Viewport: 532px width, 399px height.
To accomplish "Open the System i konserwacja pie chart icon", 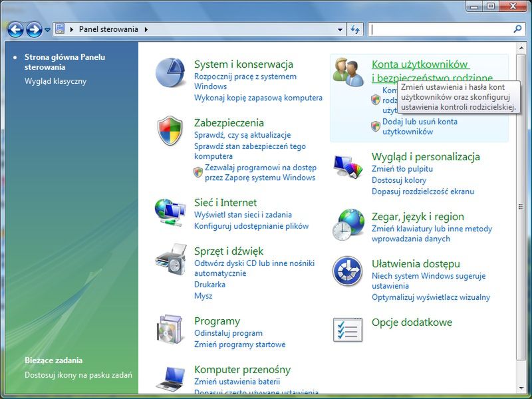I will (170, 72).
